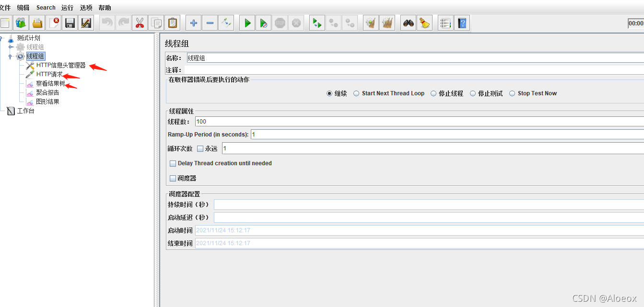Select the grayed-out disabled 线程组 node

(35, 47)
